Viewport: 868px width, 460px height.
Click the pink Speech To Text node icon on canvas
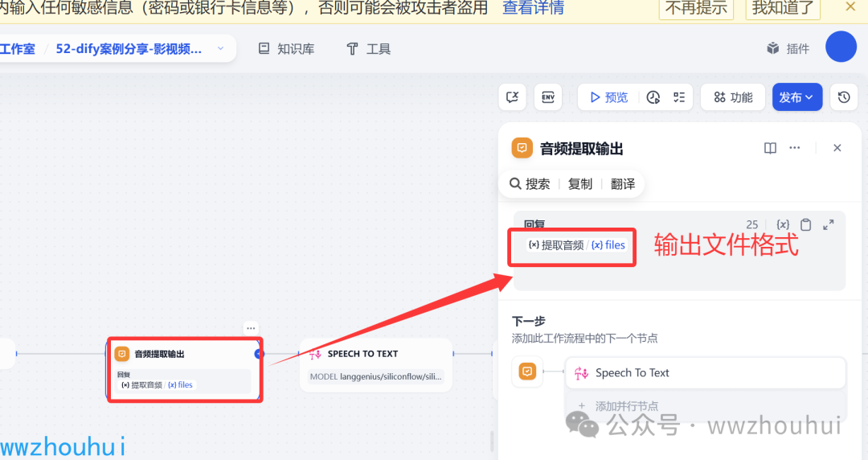coord(316,354)
